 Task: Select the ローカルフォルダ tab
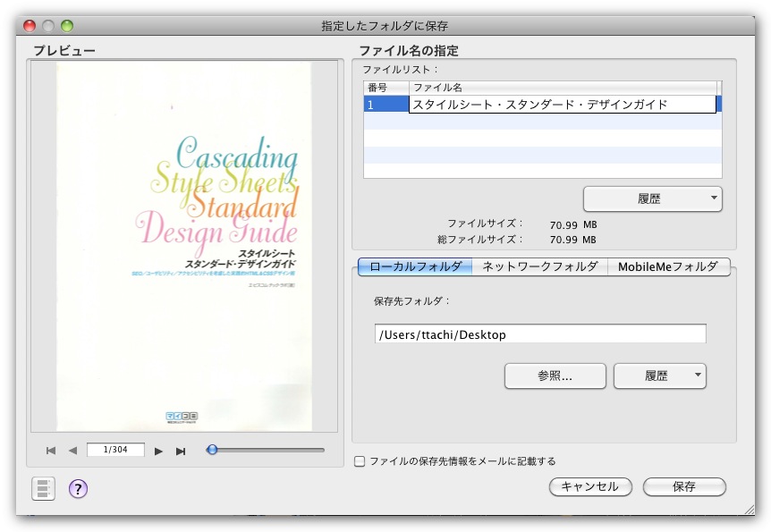tap(416, 266)
